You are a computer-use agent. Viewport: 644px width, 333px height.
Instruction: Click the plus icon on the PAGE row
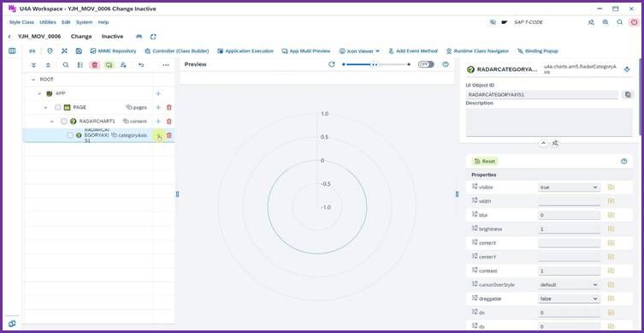[x=158, y=107]
